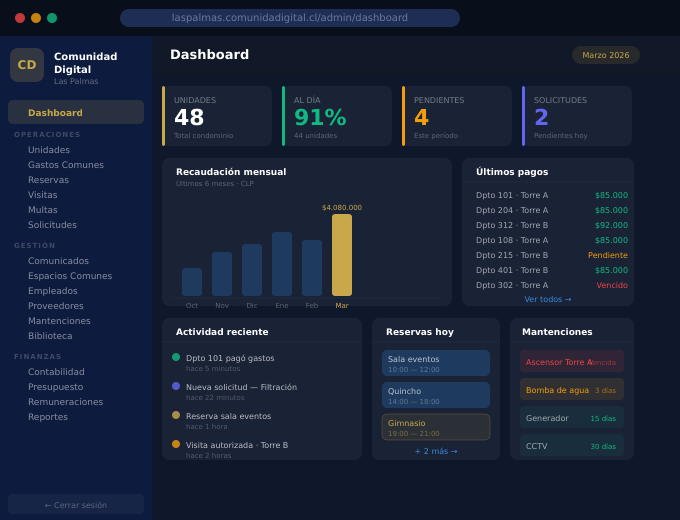
Task: Click the red window close button
Action: (20, 18)
